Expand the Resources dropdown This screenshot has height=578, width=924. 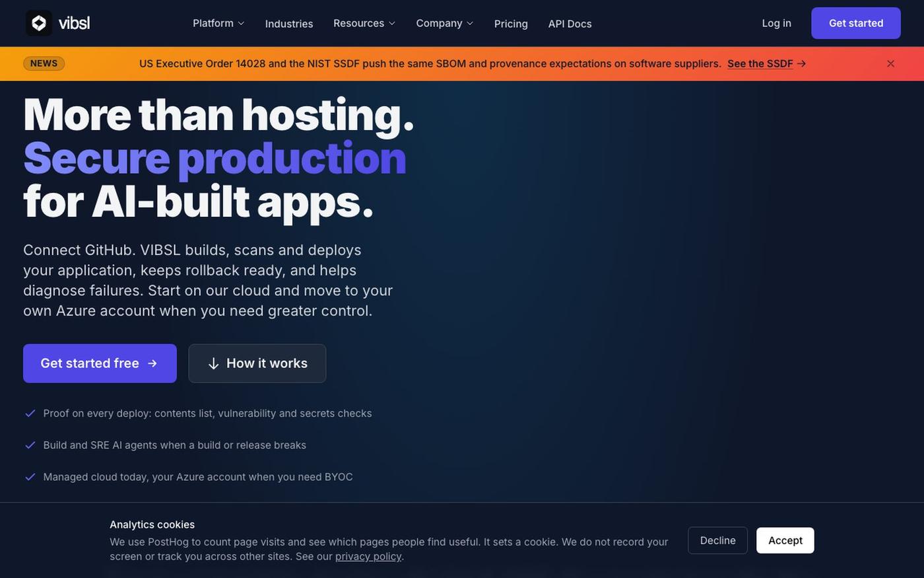click(x=364, y=23)
